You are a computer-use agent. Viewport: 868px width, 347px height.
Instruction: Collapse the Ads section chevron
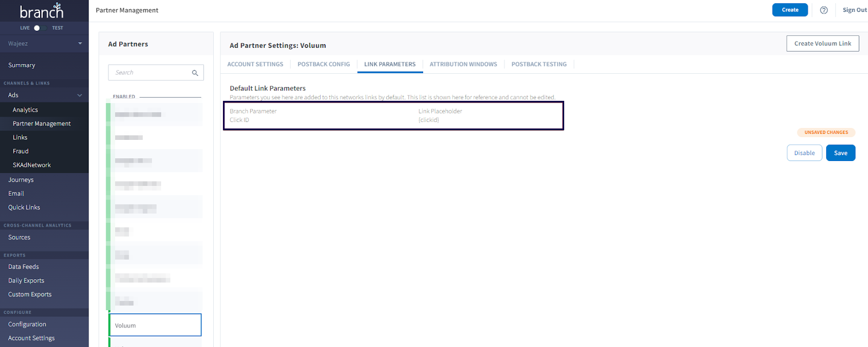[80, 95]
